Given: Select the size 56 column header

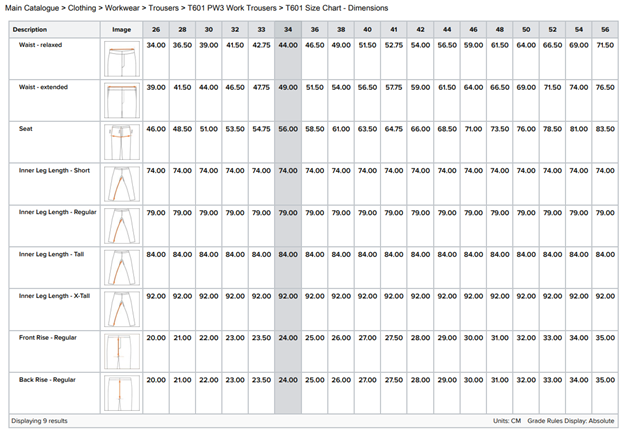Looking at the screenshot, I should 606,30.
